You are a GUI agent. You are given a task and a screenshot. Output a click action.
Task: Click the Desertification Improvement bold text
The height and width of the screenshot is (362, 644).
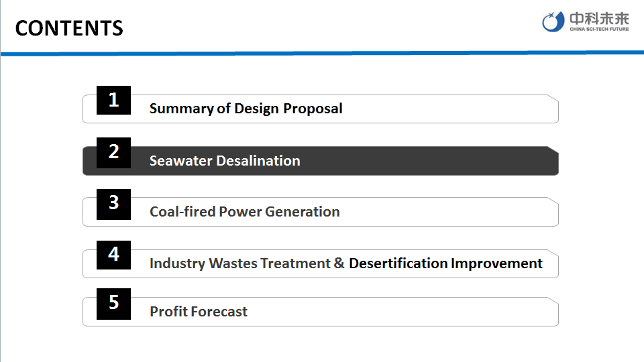click(x=445, y=263)
